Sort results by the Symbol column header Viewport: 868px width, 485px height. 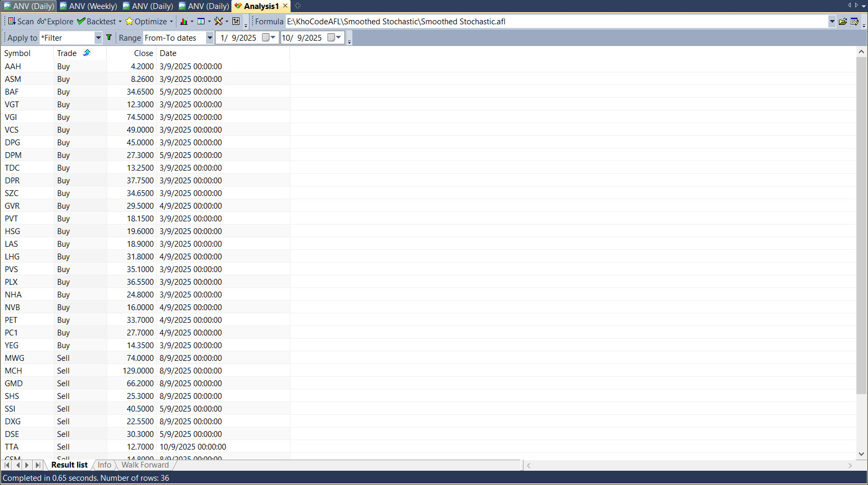pos(17,53)
